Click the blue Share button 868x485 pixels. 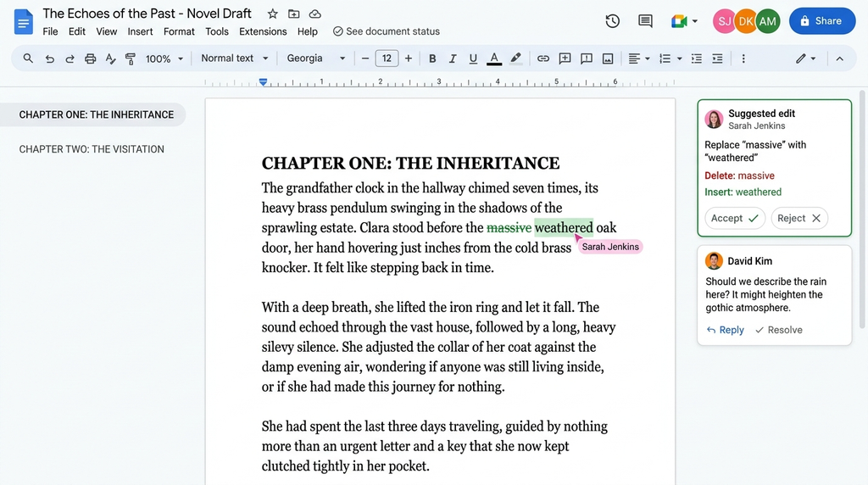(822, 21)
